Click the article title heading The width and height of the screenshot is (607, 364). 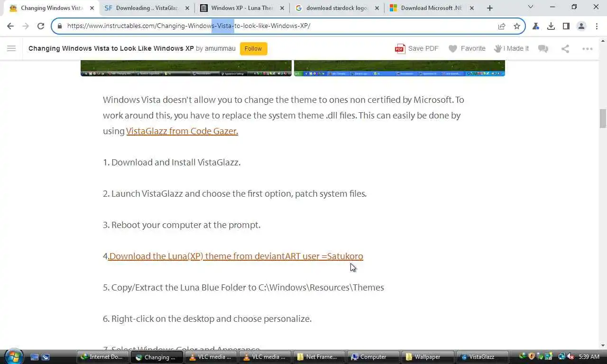click(111, 48)
